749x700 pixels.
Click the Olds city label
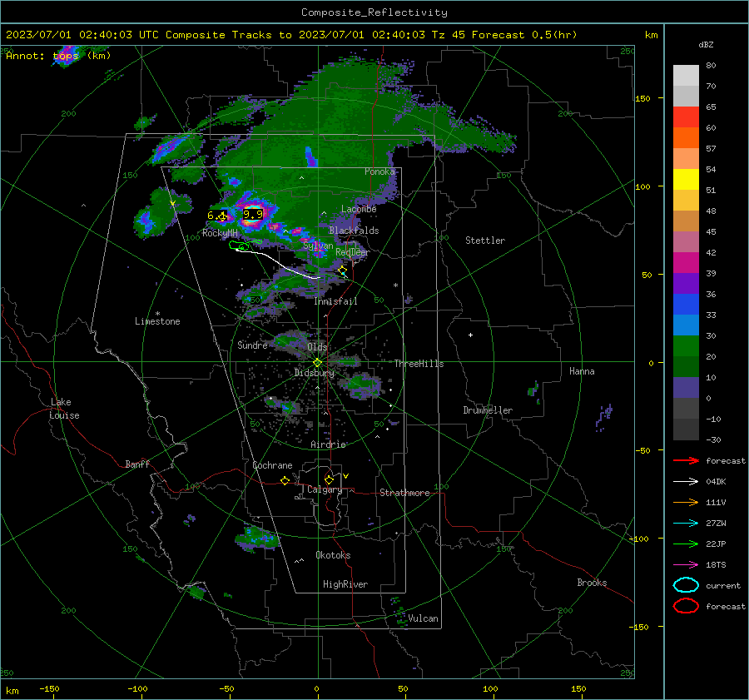tap(318, 347)
